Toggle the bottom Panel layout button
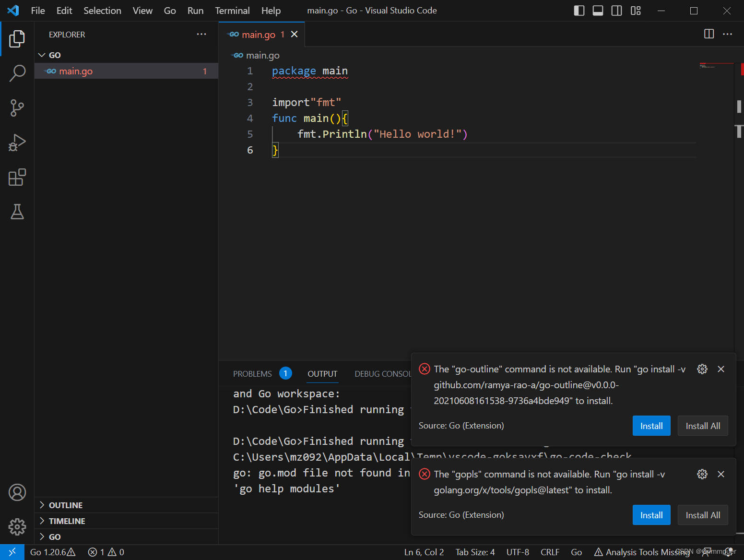 point(598,11)
